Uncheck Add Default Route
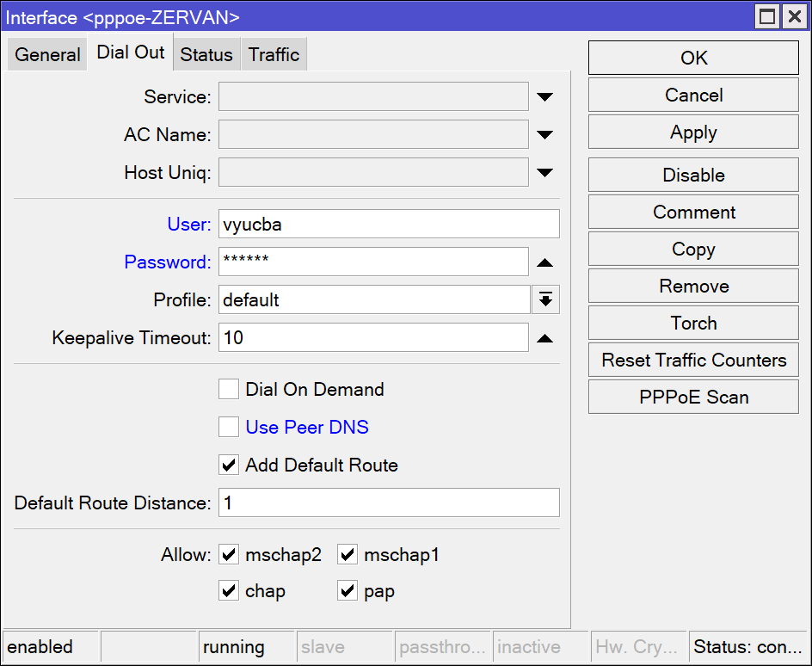Image resolution: width=812 pixels, height=666 pixels. [229, 465]
